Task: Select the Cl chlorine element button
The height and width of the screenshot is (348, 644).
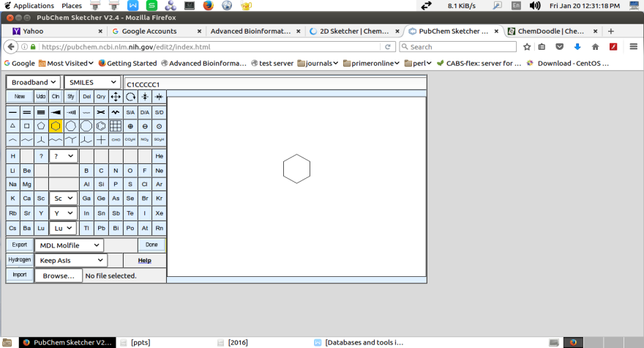Action: [145, 185]
